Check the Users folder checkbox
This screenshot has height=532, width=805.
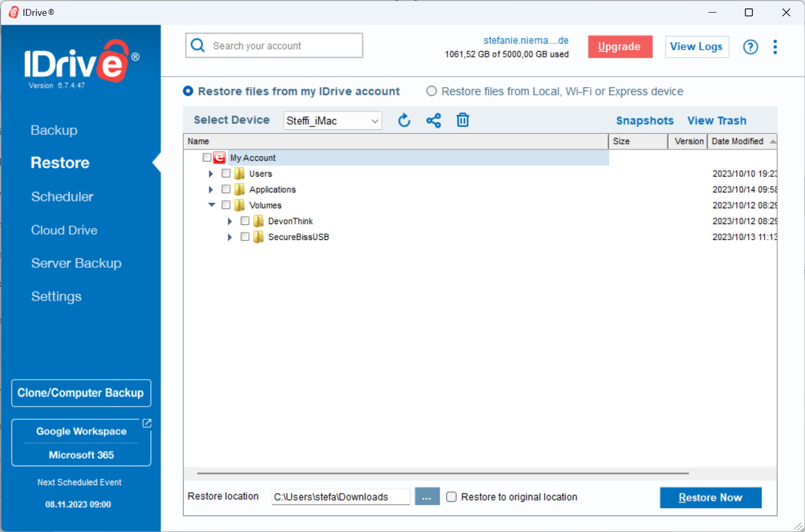coord(226,173)
